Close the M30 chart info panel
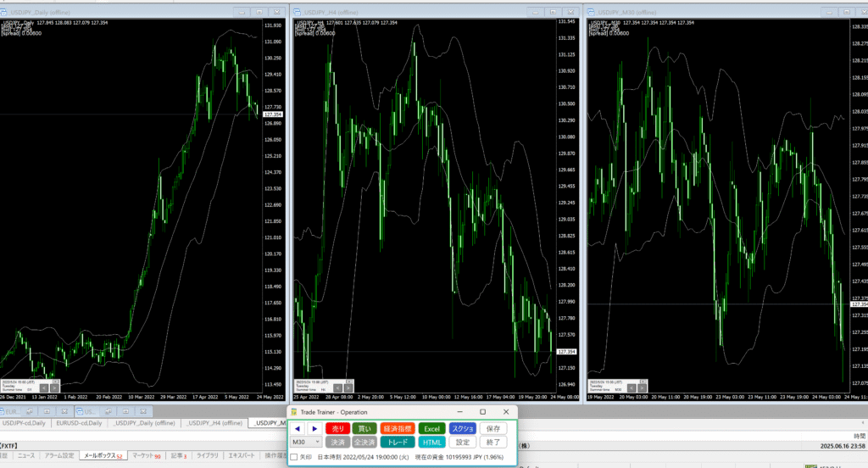Image resolution: width=868 pixels, height=468 pixels. click(643, 382)
